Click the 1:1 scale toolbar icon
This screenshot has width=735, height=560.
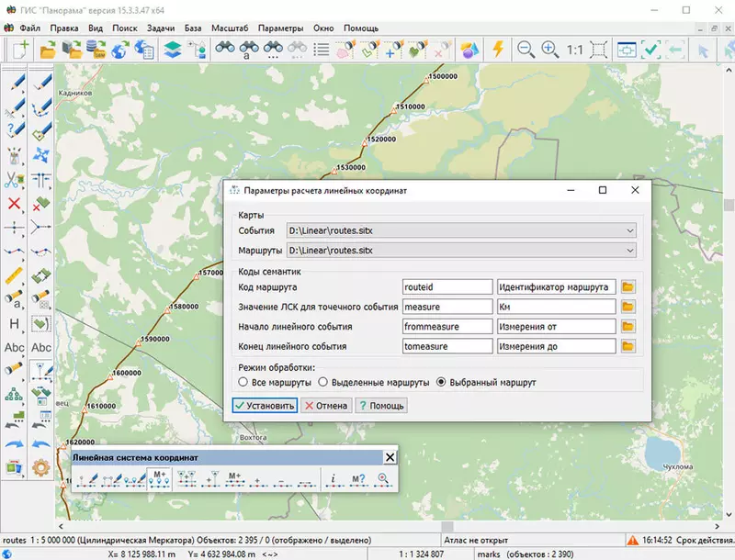[x=574, y=50]
